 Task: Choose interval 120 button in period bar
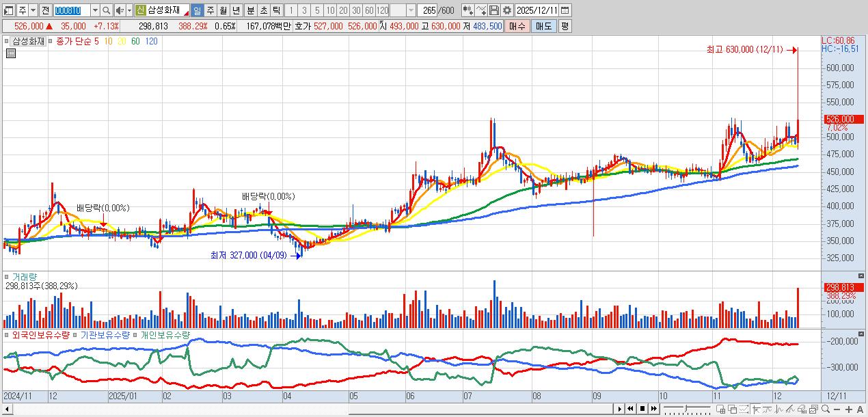(381, 10)
